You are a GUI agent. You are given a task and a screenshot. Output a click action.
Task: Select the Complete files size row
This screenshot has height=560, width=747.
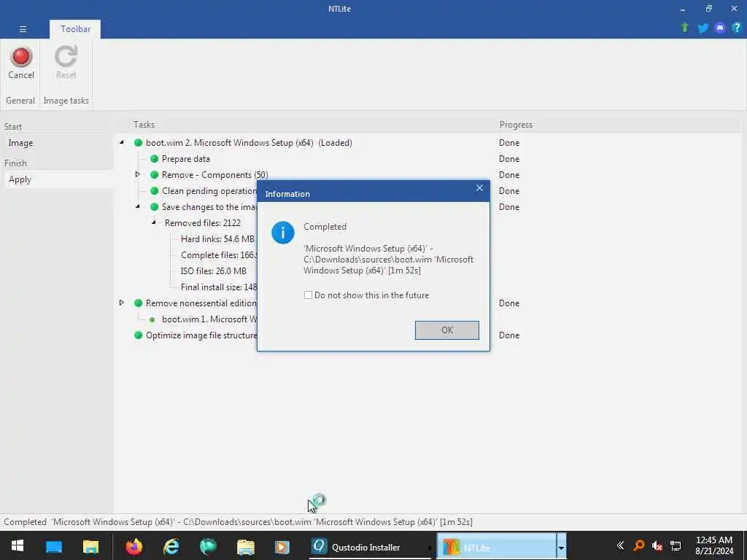(219, 255)
